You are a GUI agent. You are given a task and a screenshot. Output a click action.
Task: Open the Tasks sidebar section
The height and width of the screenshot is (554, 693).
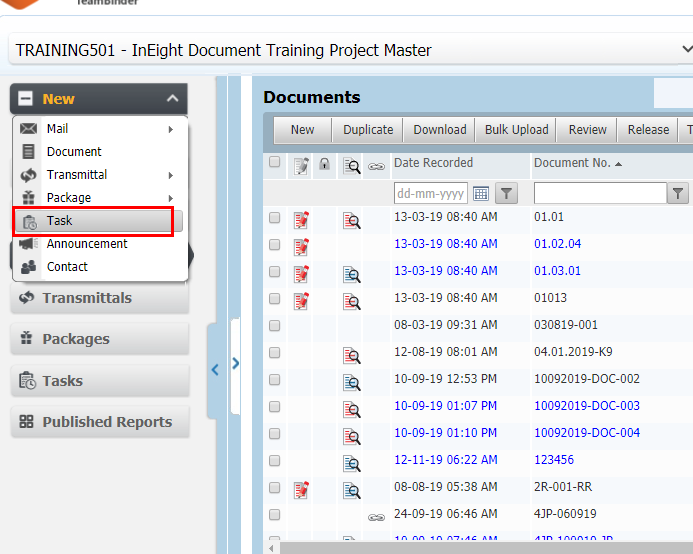tap(100, 380)
